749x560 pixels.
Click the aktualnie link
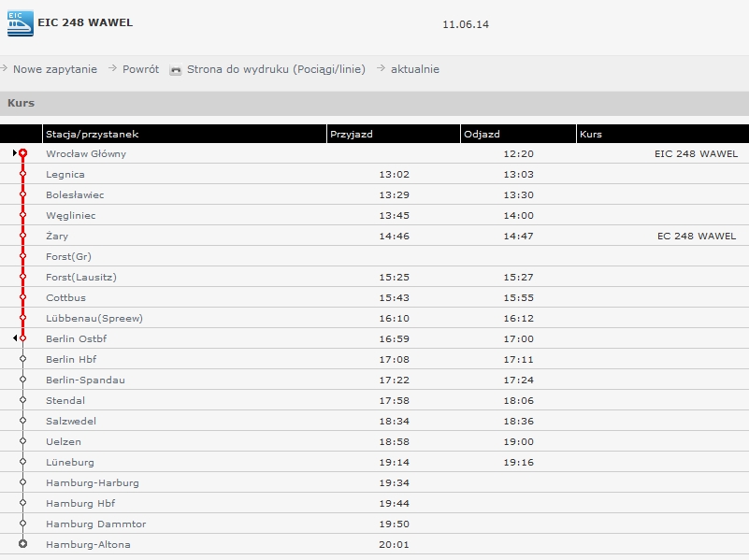point(415,69)
